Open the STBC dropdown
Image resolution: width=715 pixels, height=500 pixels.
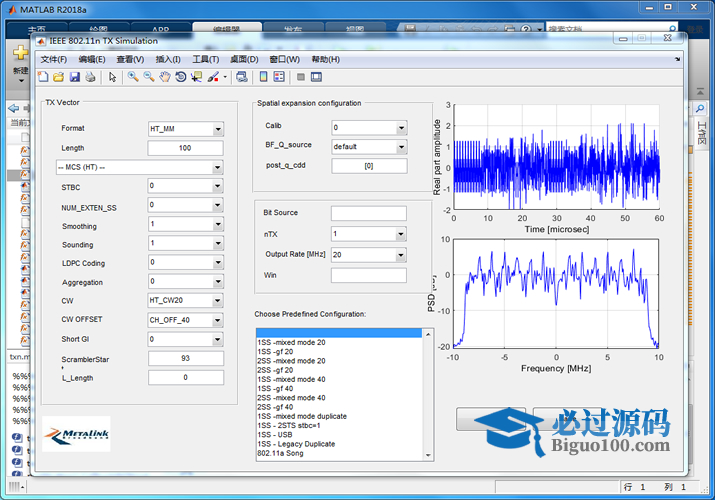tap(186, 186)
